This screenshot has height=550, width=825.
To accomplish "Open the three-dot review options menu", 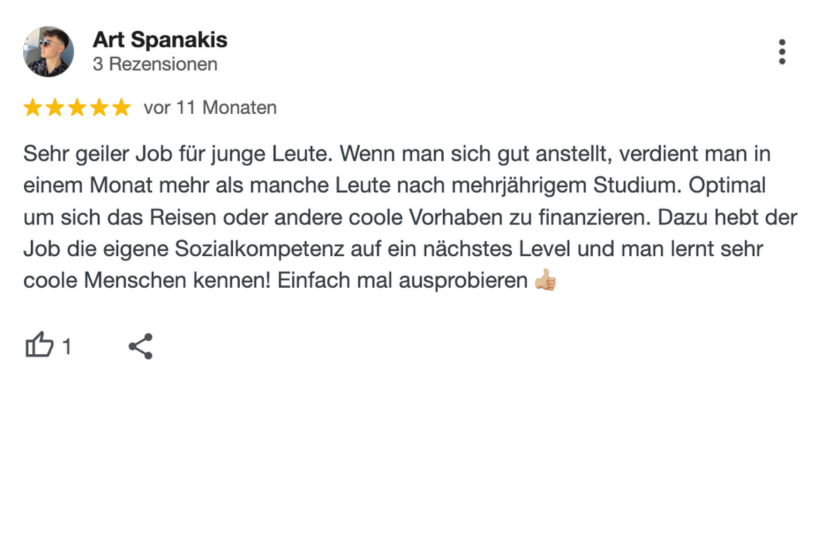I will pos(781,52).
